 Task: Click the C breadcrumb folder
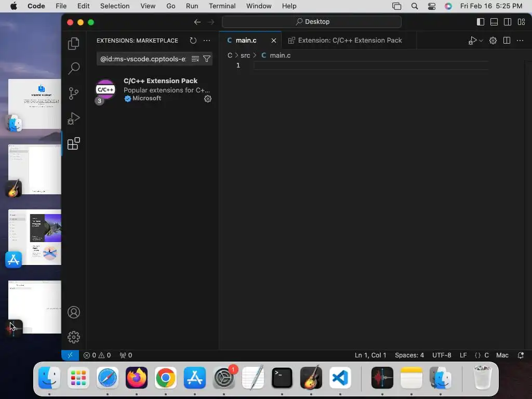pos(230,55)
